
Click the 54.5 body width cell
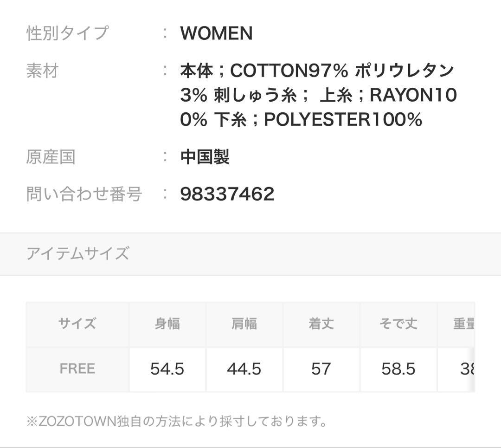[x=167, y=369]
